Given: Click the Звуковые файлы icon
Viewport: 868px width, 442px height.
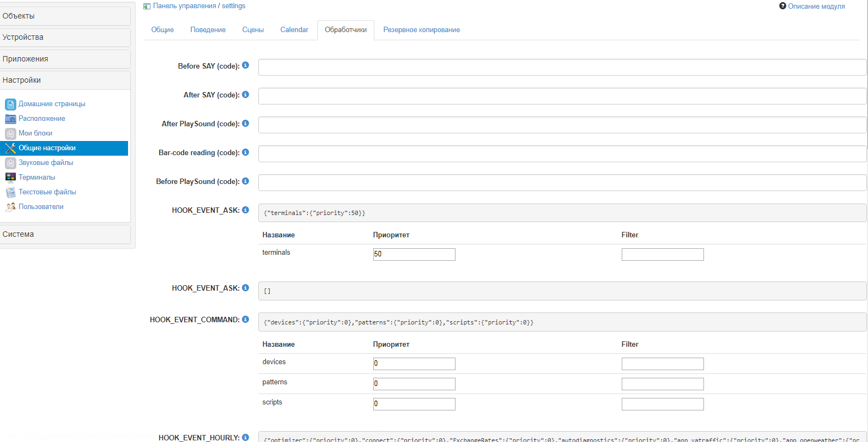Looking at the screenshot, I should coord(10,163).
